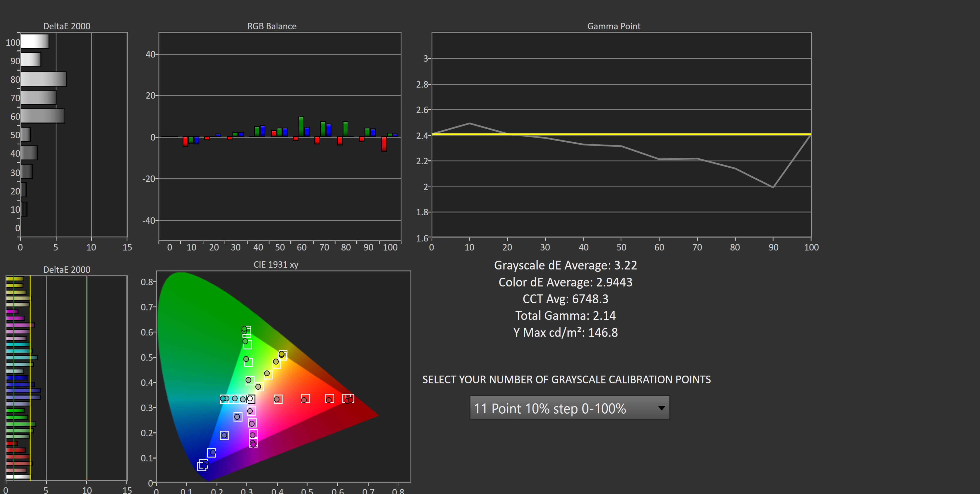Click the gamma curve peak at 10
This screenshot has height=494, width=980.
click(470, 123)
